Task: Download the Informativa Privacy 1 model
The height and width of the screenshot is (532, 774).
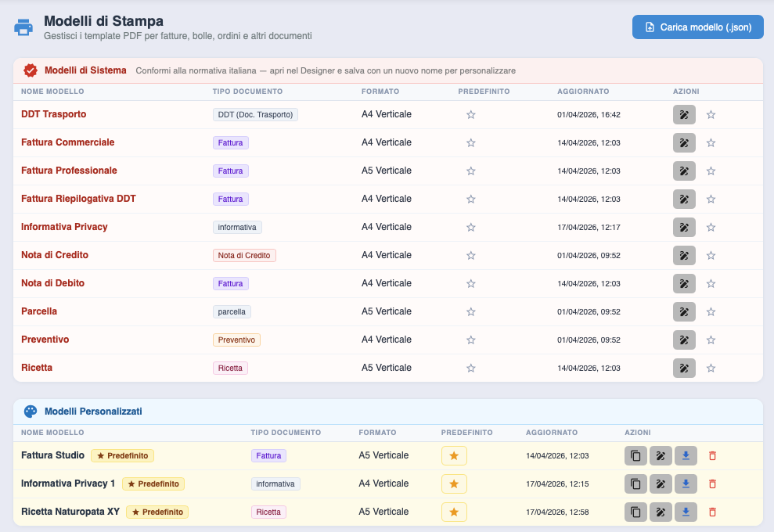Action: click(685, 484)
